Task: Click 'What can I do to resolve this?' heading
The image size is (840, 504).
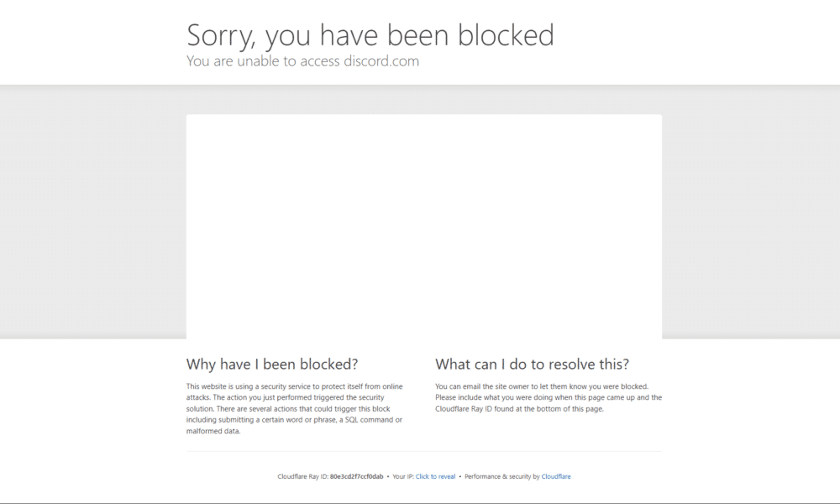Action: tap(532, 365)
